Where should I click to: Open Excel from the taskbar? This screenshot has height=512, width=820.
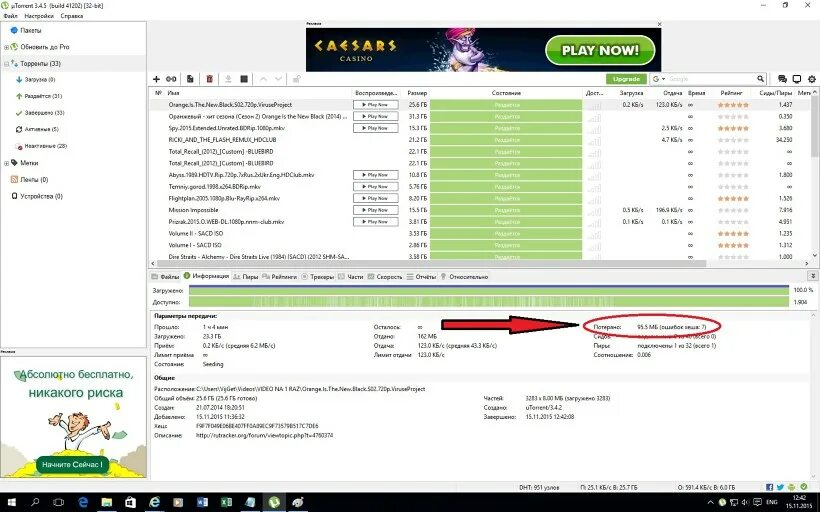pos(226,503)
